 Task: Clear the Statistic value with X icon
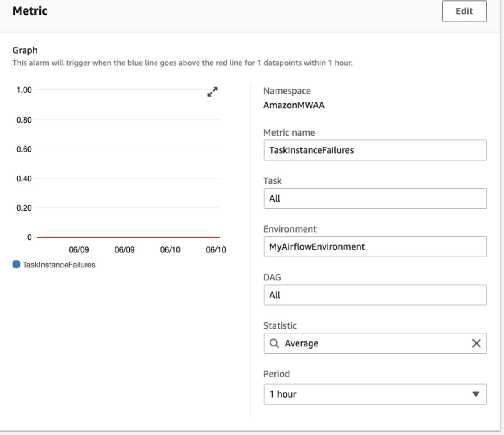pos(476,343)
